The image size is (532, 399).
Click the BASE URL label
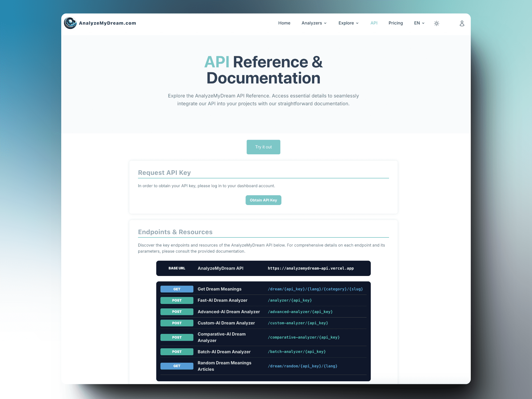[x=177, y=268]
